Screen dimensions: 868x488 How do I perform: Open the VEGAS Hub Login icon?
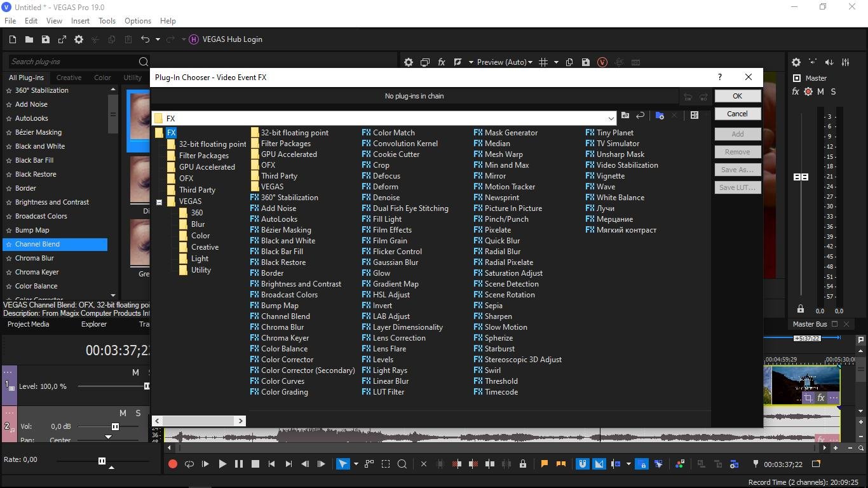coord(194,39)
